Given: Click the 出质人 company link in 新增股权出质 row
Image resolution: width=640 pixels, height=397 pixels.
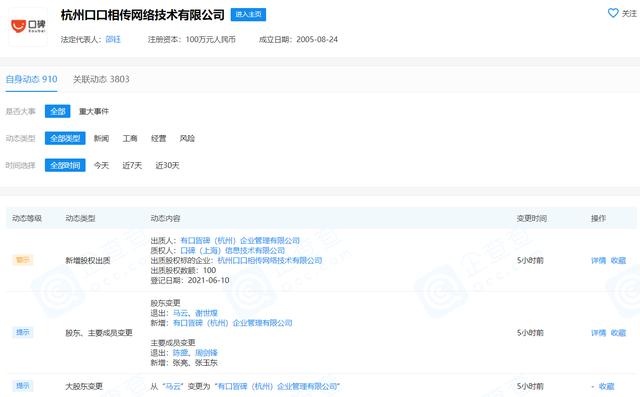Looking at the screenshot, I should click(240, 241).
